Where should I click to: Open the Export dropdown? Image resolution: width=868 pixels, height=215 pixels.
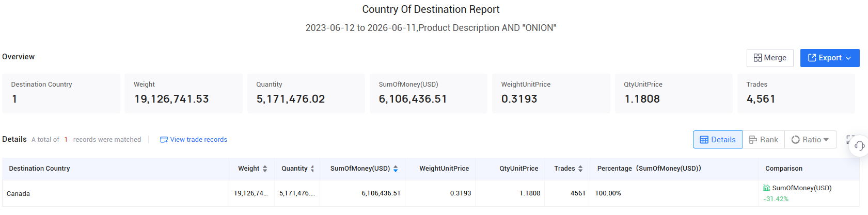click(x=830, y=58)
